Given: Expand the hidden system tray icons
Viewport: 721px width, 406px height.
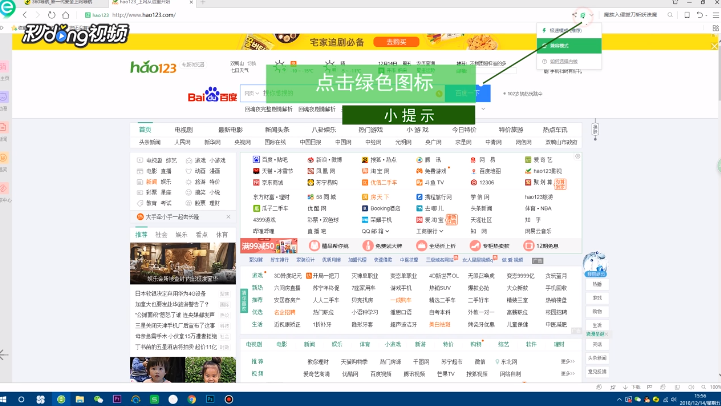Looking at the screenshot, I should [x=619, y=399].
